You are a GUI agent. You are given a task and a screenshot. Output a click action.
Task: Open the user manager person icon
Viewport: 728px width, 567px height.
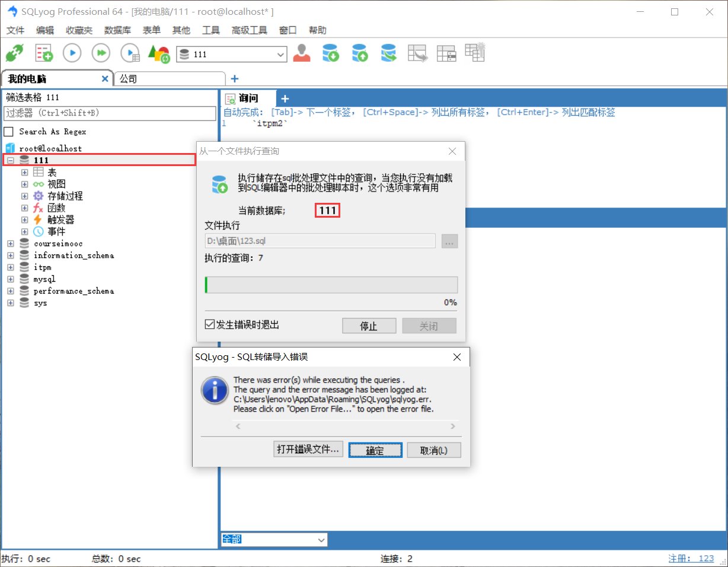pyautogui.click(x=302, y=53)
